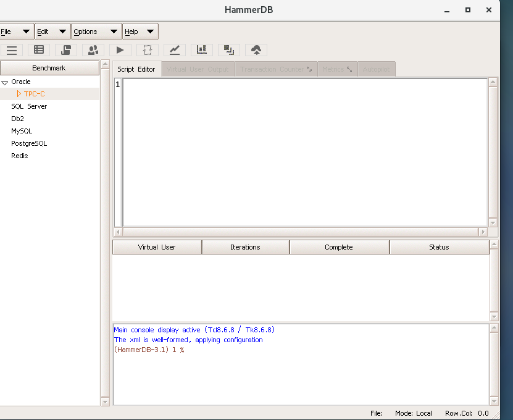Select Oracle in the benchmark tree
Image resolution: width=513 pixels, height=420 pixels.
pyautogui.click(x=21, y=82)
